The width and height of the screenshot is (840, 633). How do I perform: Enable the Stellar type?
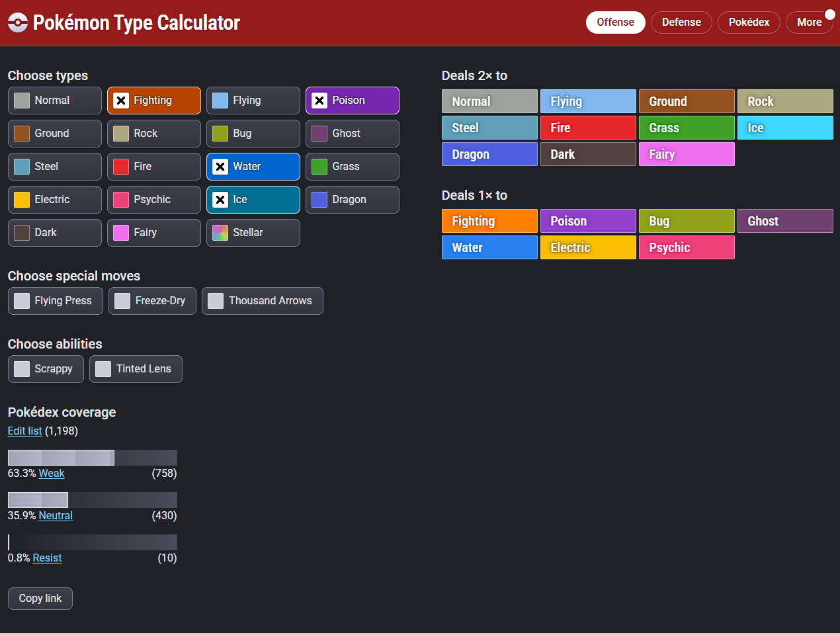(x=253, y=233)
